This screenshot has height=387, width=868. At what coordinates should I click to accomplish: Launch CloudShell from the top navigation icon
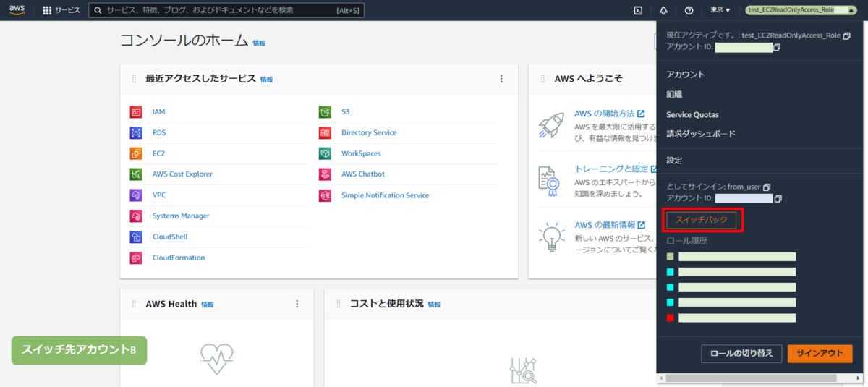pos(638,10)
